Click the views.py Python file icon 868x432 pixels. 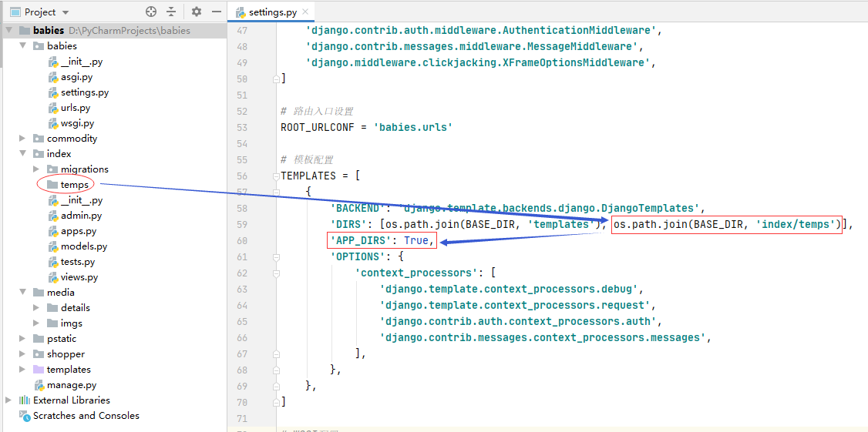pos(52,277)
